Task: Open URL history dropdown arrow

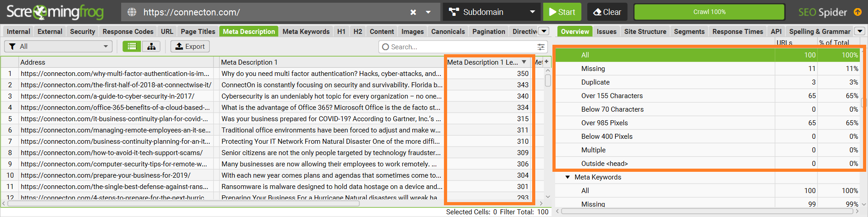Action: point(428,12)
